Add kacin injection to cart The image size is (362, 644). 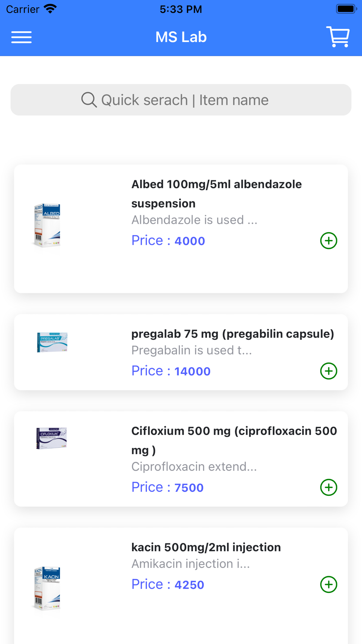[x=328, y=585]
